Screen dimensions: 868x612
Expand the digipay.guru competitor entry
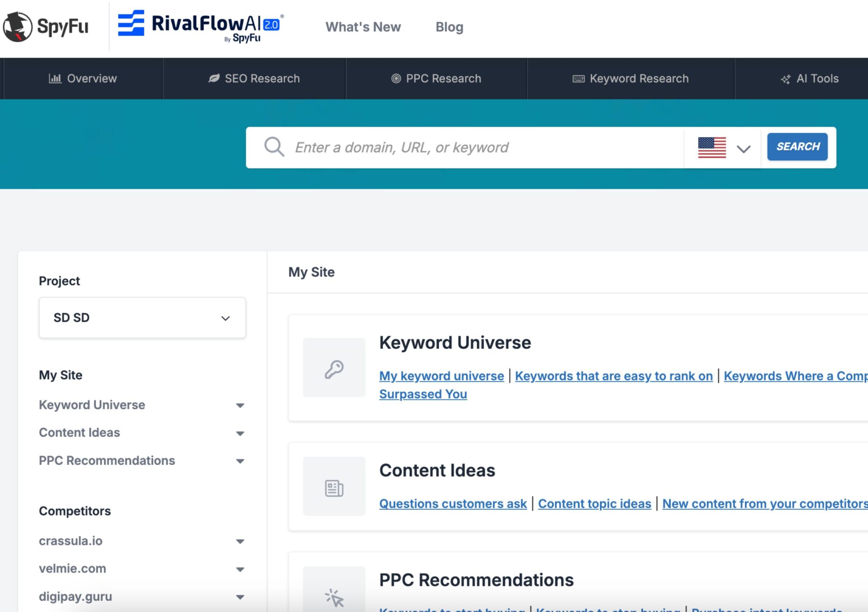240,597
